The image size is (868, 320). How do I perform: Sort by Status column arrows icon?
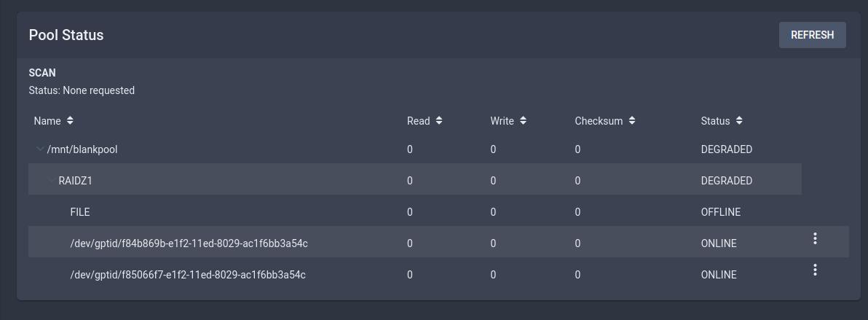739,120
